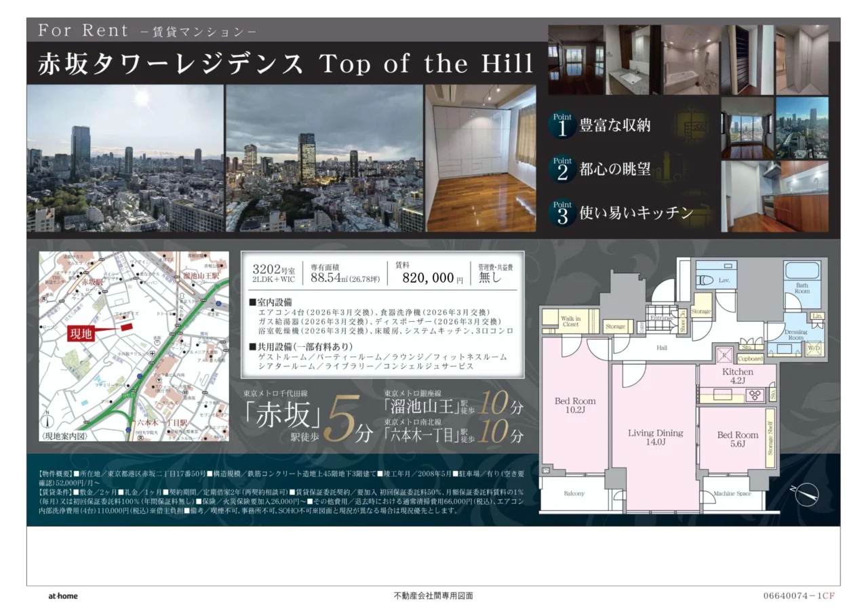Click the Walk in Closet area
Image resolution: width=868 pixels, height=614 pixels.
tap(570, 321)
